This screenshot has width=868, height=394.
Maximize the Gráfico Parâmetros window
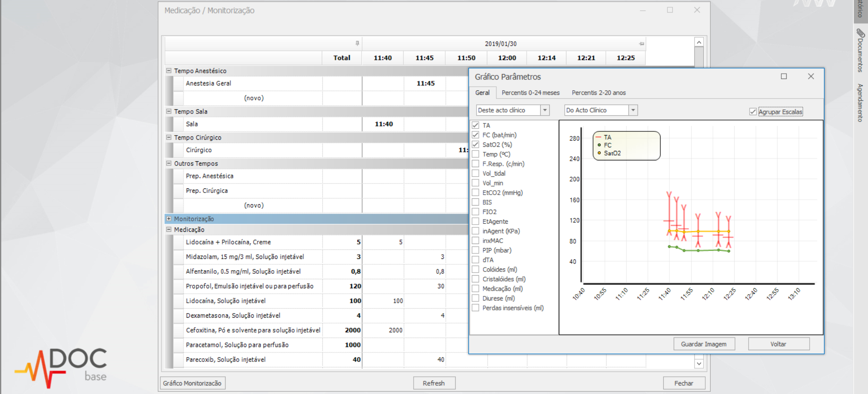(784, 76)
